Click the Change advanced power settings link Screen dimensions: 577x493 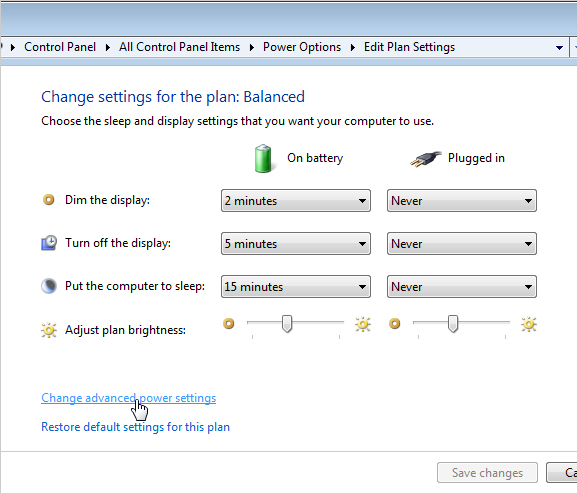click(128, 398)
